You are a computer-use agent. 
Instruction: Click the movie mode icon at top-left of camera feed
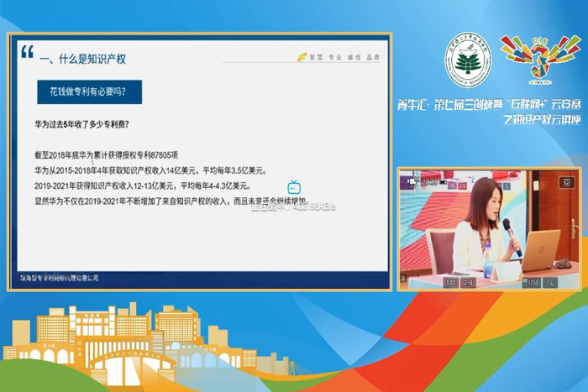tap(412, 181)
